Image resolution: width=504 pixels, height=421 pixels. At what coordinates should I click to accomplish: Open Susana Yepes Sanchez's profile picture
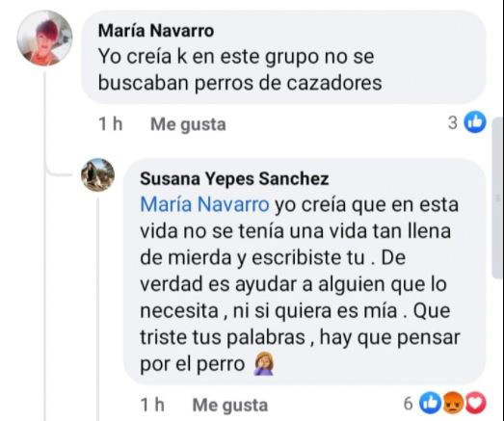click(98, 174)
